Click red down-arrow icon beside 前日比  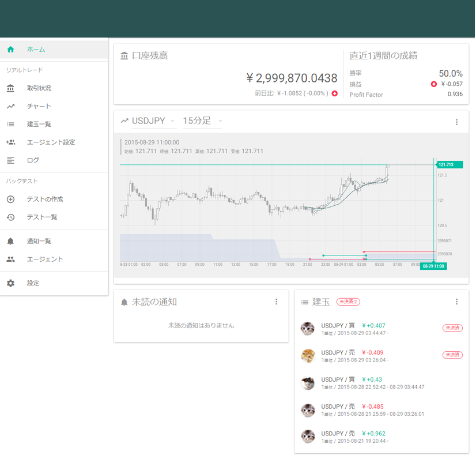(335, 93)
